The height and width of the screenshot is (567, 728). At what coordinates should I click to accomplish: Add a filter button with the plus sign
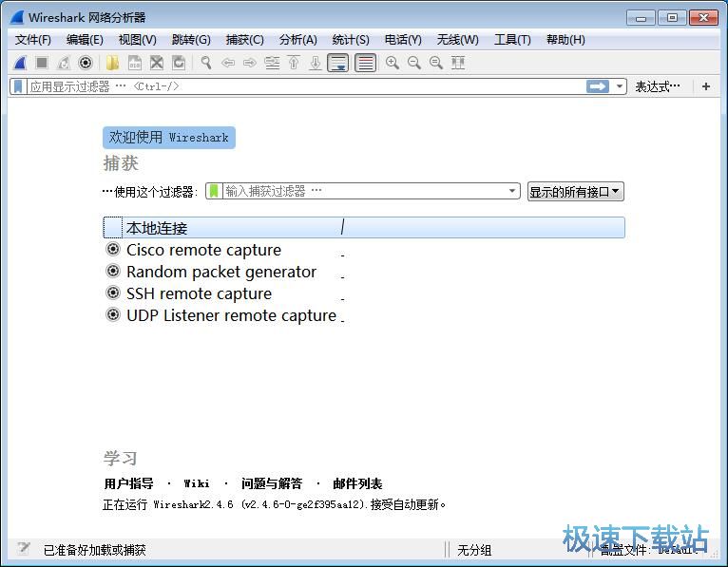(706, 86)
